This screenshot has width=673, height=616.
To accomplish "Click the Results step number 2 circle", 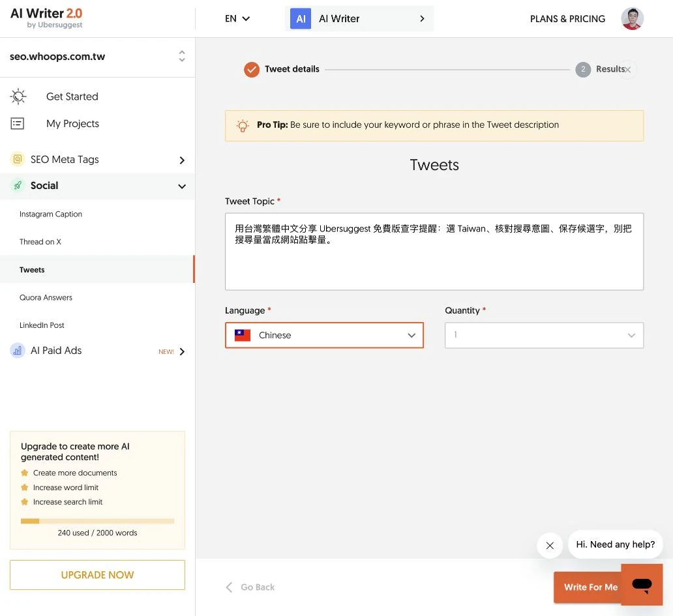I will (x=582, y=69).
